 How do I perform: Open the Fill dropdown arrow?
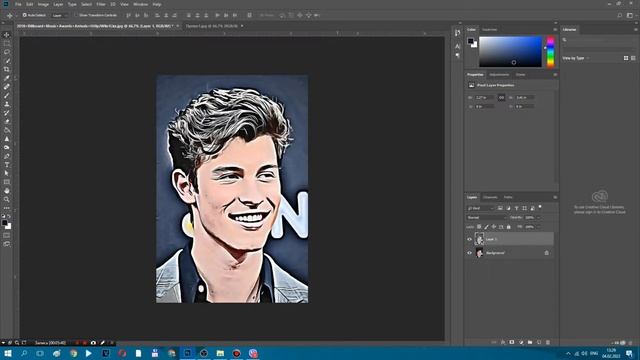(538, 227)
